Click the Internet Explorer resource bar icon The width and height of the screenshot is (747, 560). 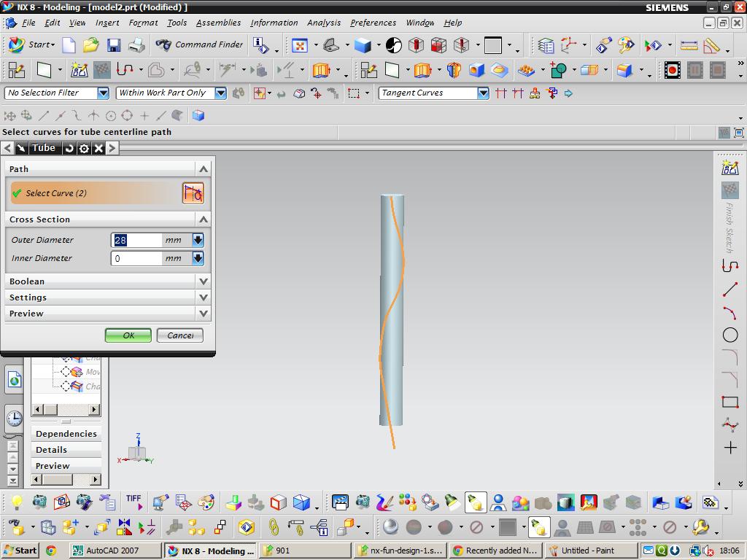click(15, 380)
